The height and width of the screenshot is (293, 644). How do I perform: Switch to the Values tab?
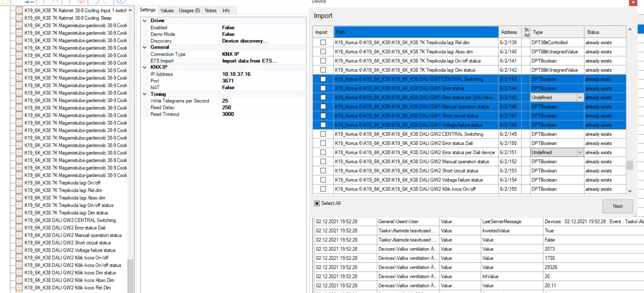(x=167, y=11)
